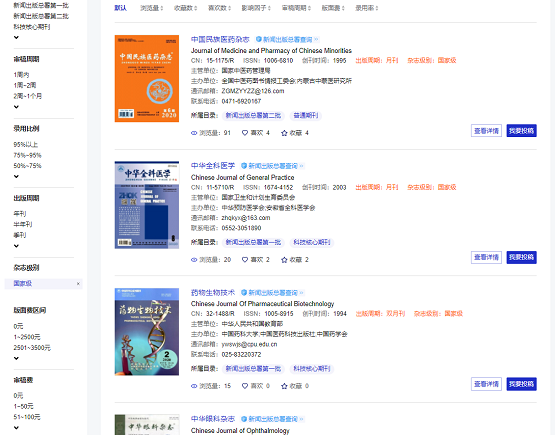Viewport: 555px width, 435px height.
Task: Select the 默认 sort tab
Action: tap(120, 8)
